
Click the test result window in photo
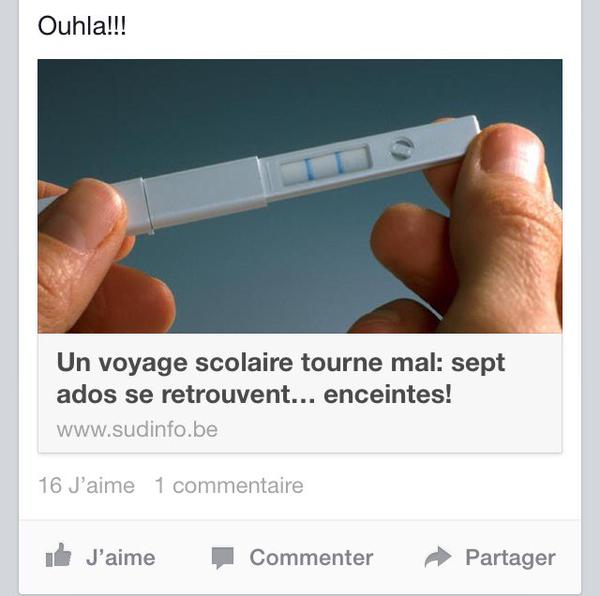(326, 166)
